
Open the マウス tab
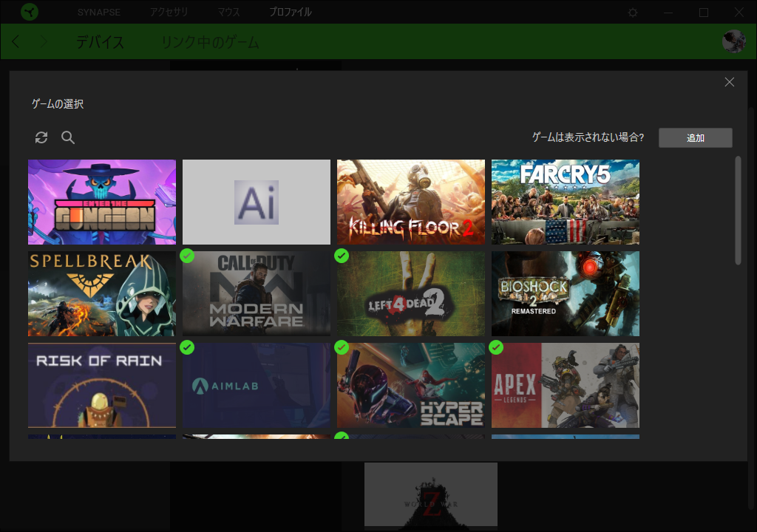(228, 12)
